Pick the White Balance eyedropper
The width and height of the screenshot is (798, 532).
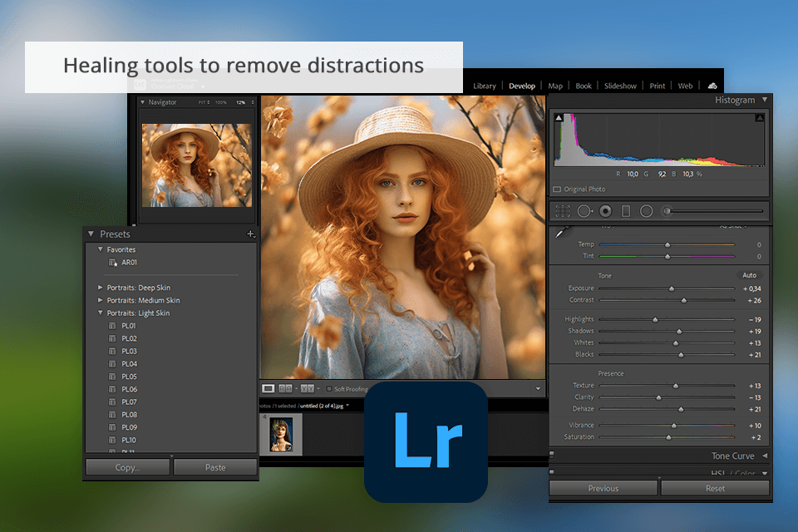point(561,230)
